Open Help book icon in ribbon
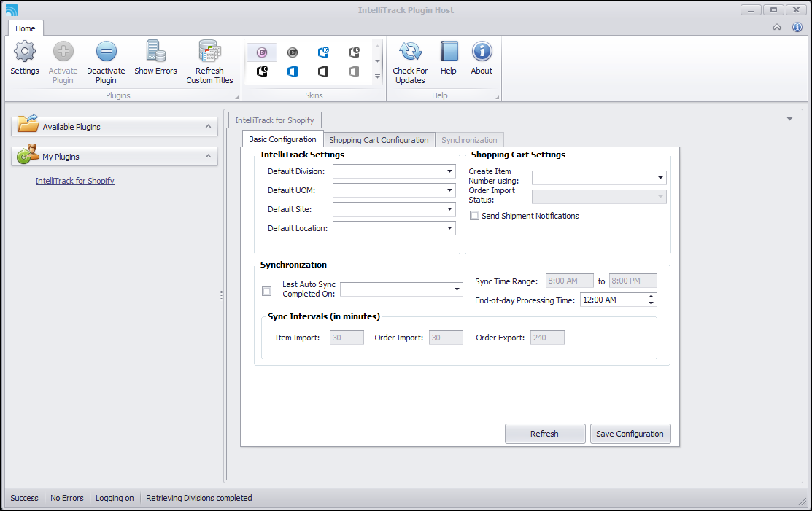The image size is (812, 511). (449, 52)
